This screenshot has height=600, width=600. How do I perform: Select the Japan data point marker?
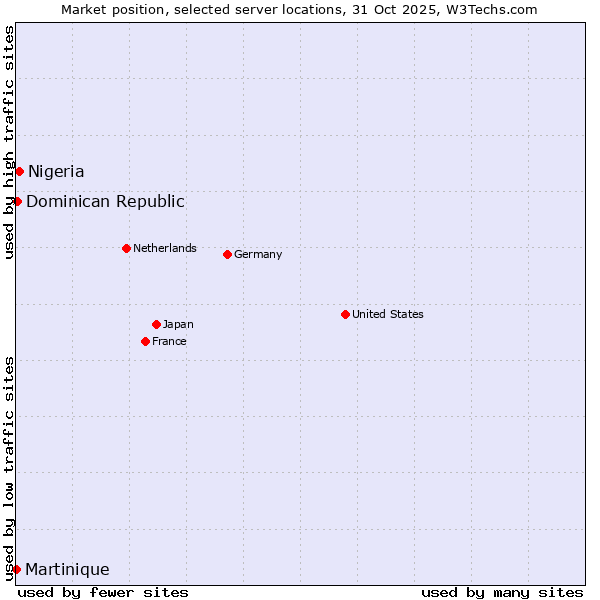coord(156,324)
